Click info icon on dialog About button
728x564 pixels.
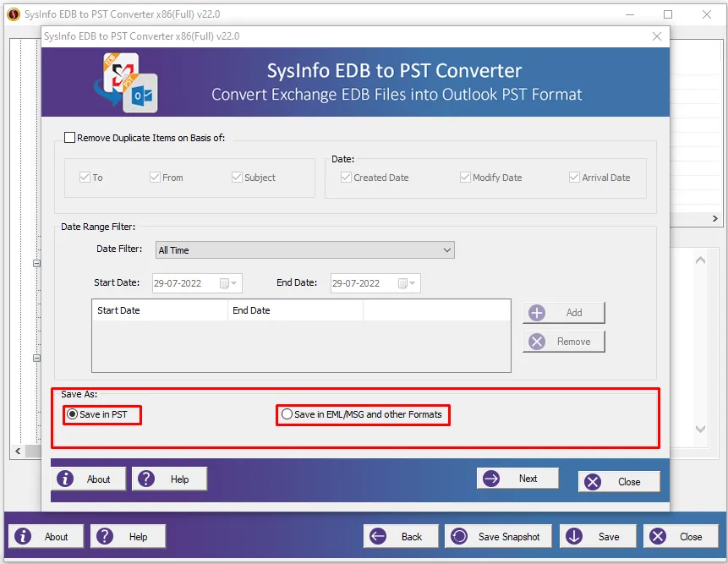(x=65, y=479)
